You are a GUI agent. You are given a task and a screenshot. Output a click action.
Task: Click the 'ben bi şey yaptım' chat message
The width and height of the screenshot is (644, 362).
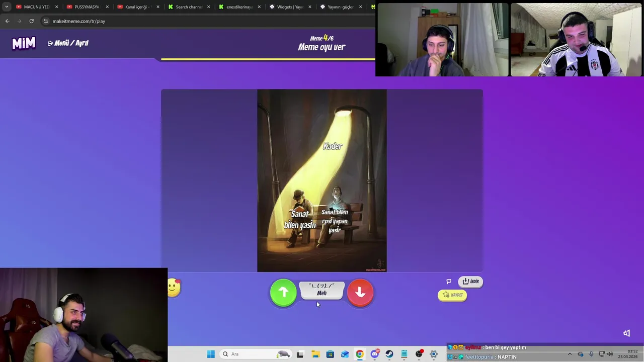[x=487, y=347]
